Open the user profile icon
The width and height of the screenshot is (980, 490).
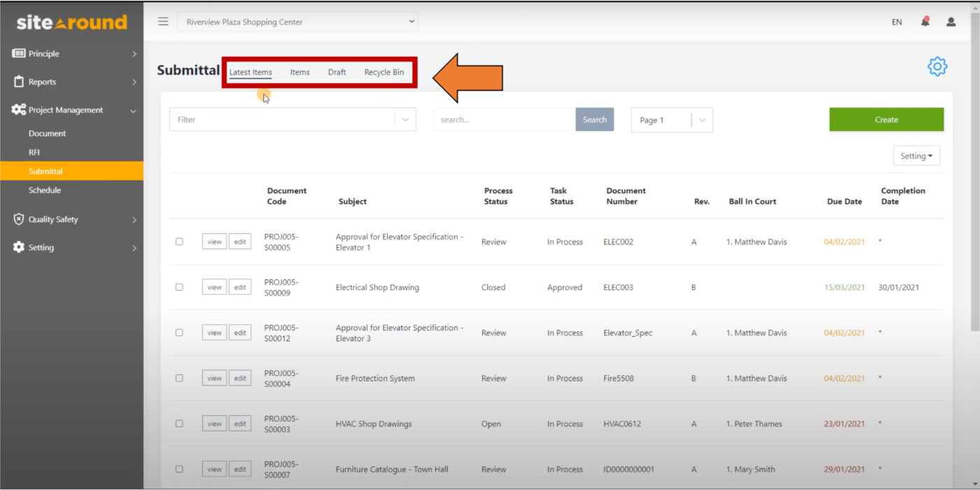951,22
